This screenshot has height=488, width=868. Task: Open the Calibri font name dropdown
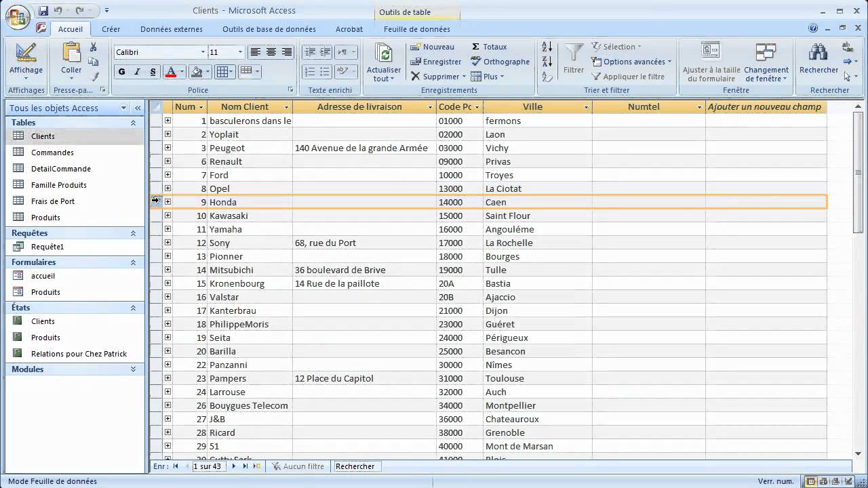tap(203, 52)
